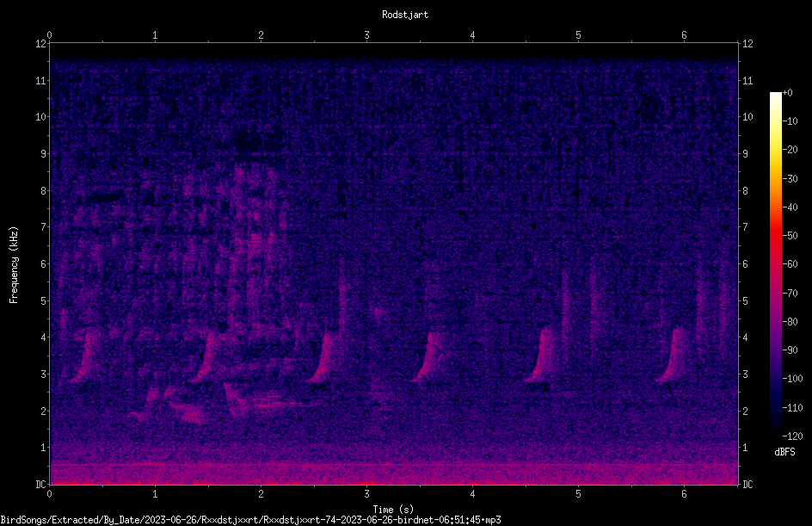Click the Frequency (kHz) axis label
This screenshot has height=526, width=812.
click(14, 265)
